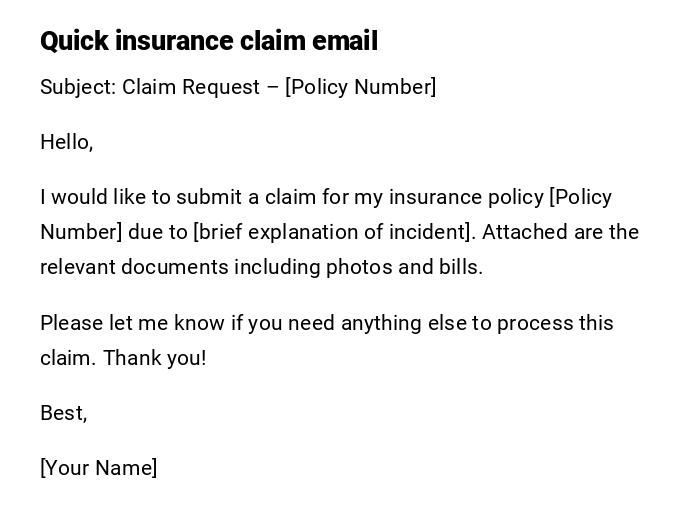
Task: Click the "Quick insurance claim email" heading
Action: pos(209,41)
